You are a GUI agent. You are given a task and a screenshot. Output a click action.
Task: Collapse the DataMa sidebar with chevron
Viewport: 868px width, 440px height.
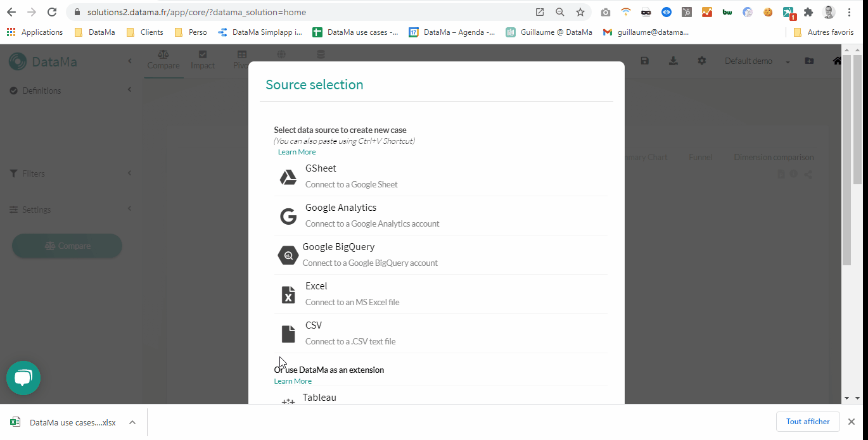129,61
